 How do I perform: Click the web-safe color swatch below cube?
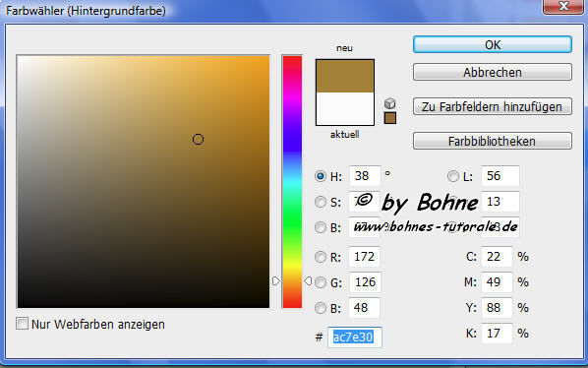coord(390,118)
